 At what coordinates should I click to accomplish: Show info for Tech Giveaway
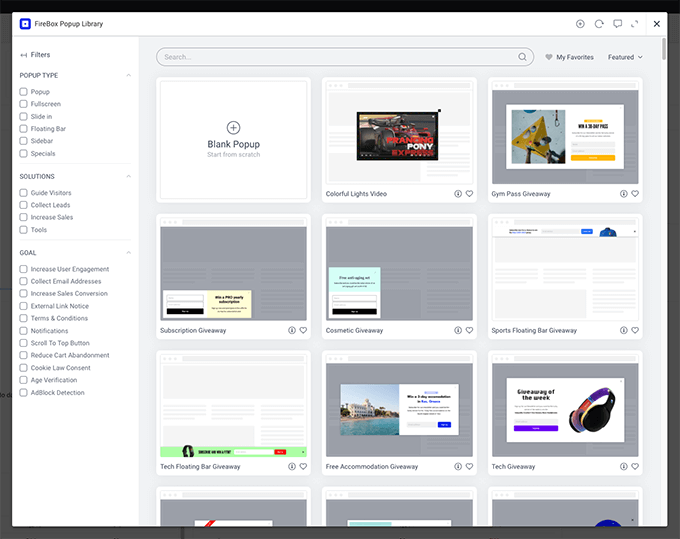pos(624,467)
